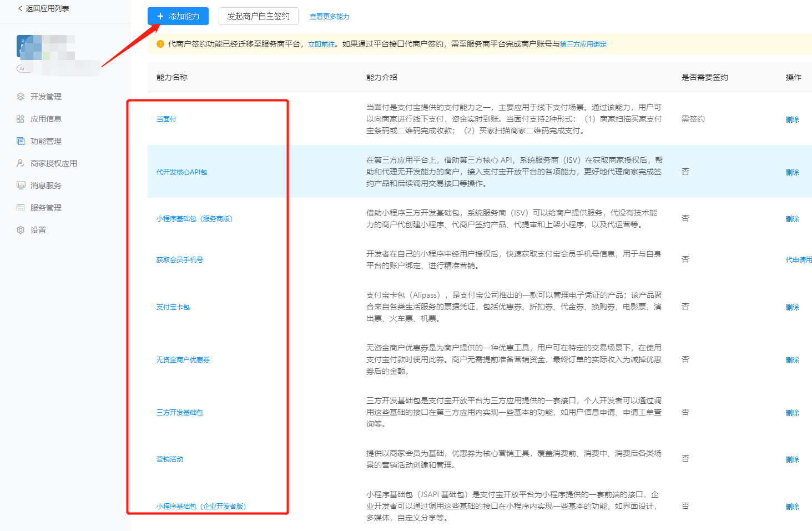Open 无资金商户优惠券 capability link

click(x=183, y=360)
